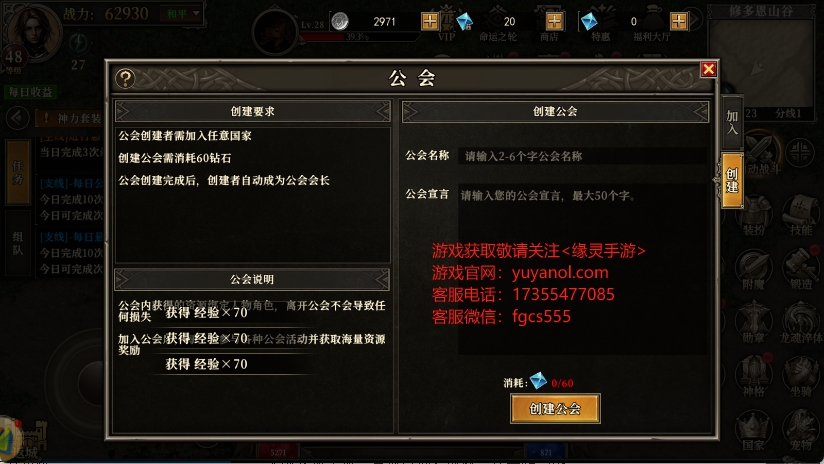Click the plus icon beside the 0 balance
824x464 pixels.
pyautogui.click(x=678, y=21)
